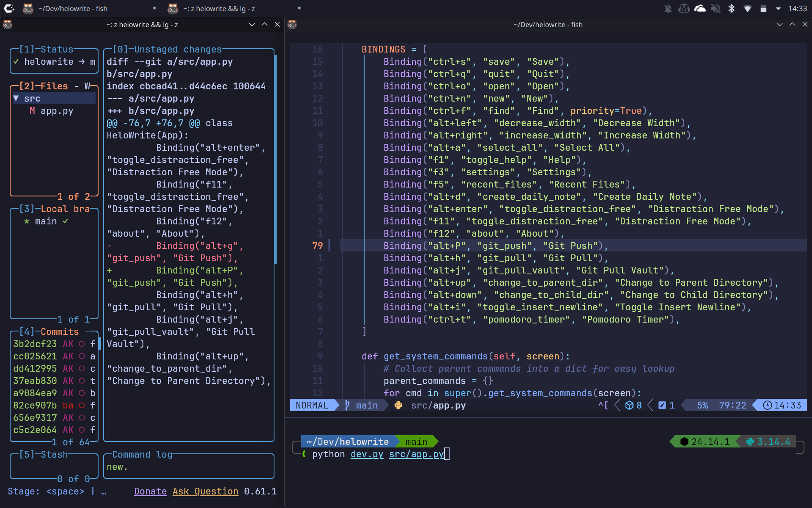Open the OneDrive cloud tray icon
This screenshot has width=812, height=508.
click(x=700, y=8)
